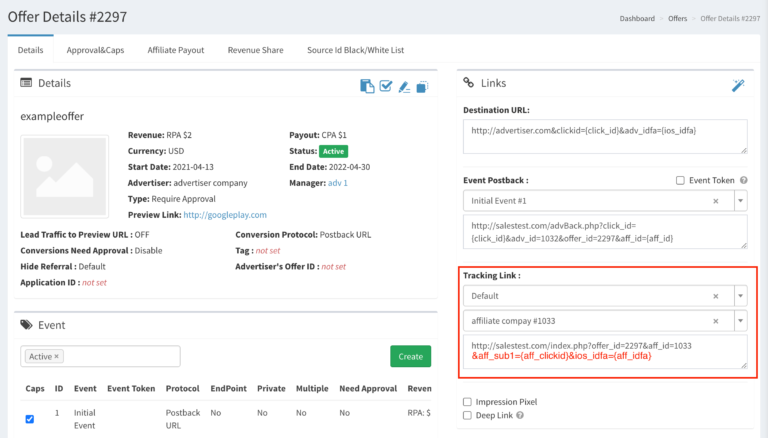Open the googleplay.com preview link
The height and width of the screenshot is (438, 768).
(x=225, y=215)
